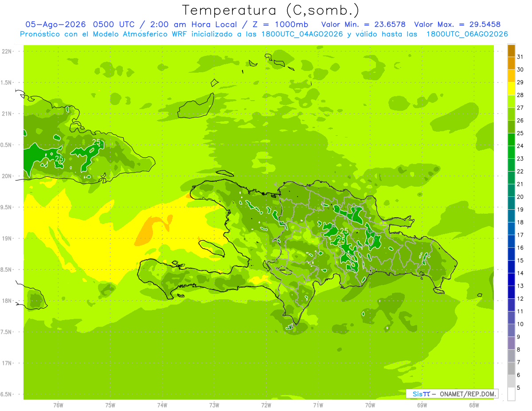Pick the yellow legend swatch between 28 and 29

point(511,89)
